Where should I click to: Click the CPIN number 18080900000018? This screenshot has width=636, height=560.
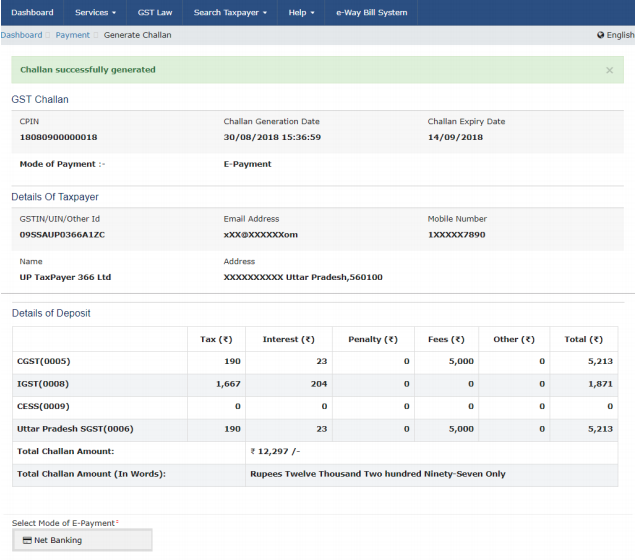pyautogui.click(x=58, y=137)
